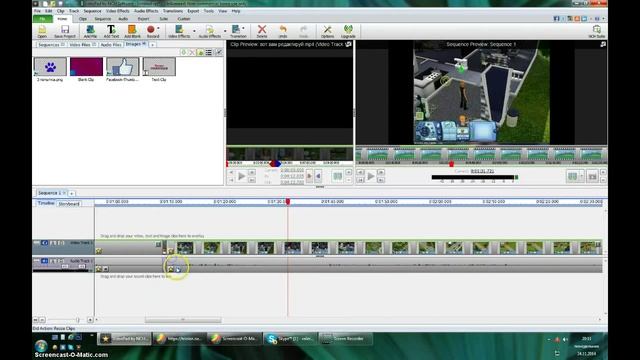Switch to the Video Files bin tab
640x360 pixels.
(x=82, y=44)
